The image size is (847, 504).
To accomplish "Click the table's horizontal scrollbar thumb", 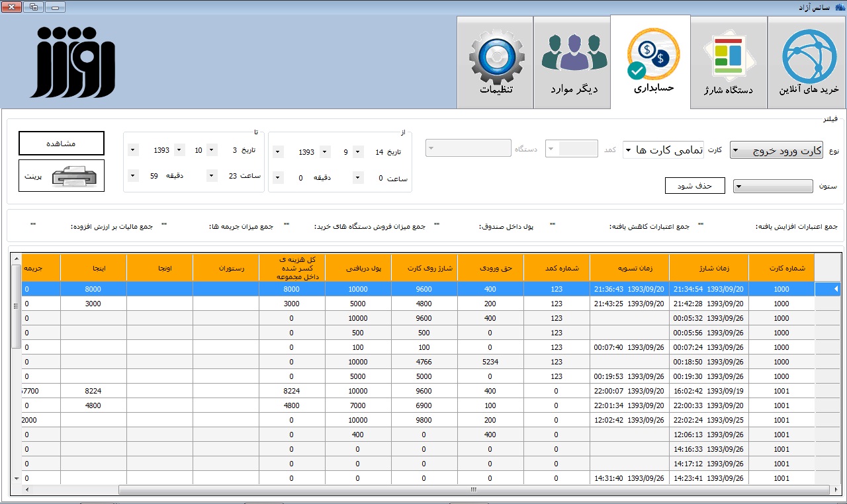I will 473,490.
